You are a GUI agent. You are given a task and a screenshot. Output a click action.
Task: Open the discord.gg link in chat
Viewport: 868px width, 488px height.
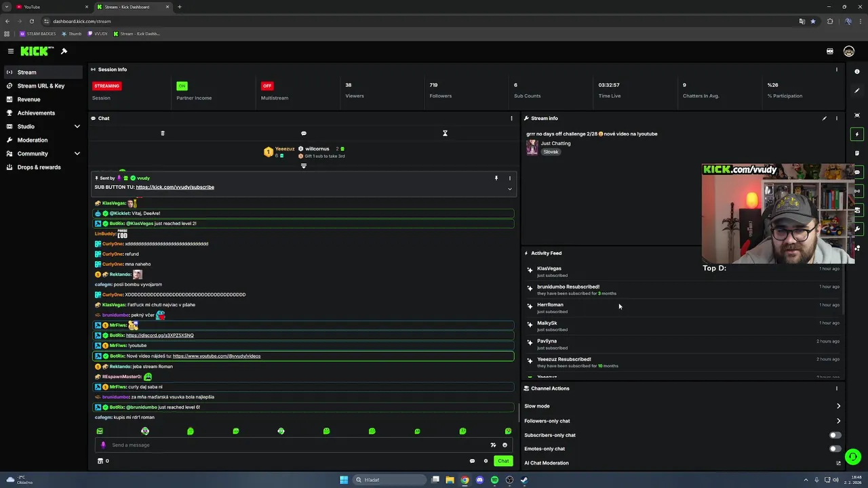point(159,335)
